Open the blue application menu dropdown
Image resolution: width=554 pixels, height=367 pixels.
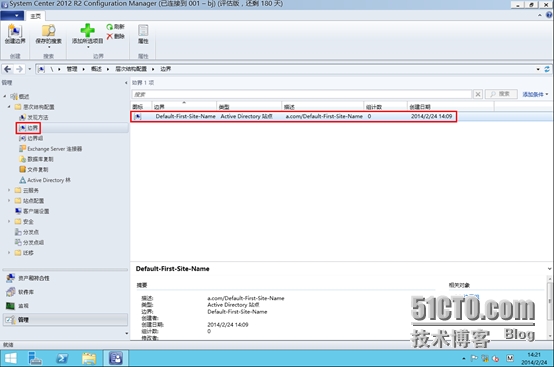pos(12,16)
